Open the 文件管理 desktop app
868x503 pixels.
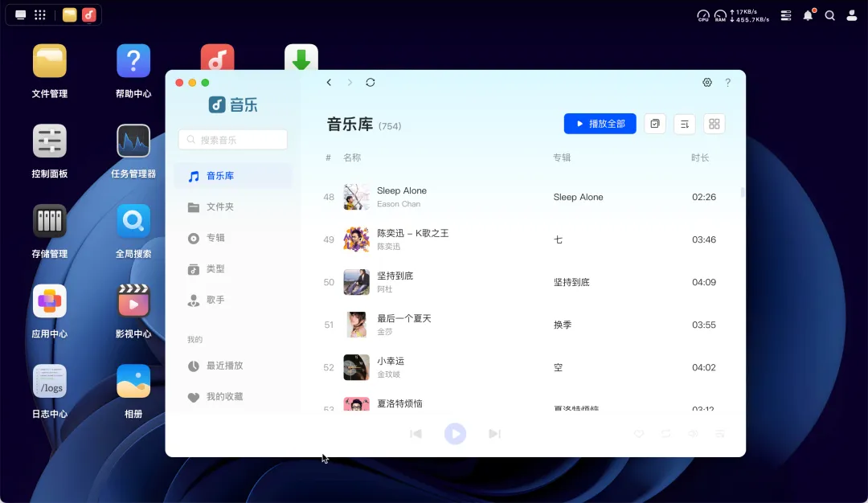pyautogui.click(x=49, y=61)
